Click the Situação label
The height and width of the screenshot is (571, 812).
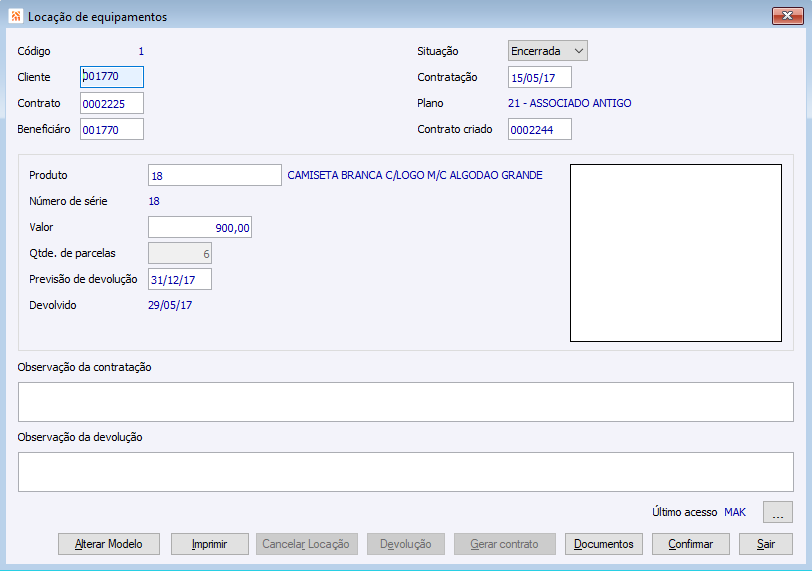[x=438, y=51]
